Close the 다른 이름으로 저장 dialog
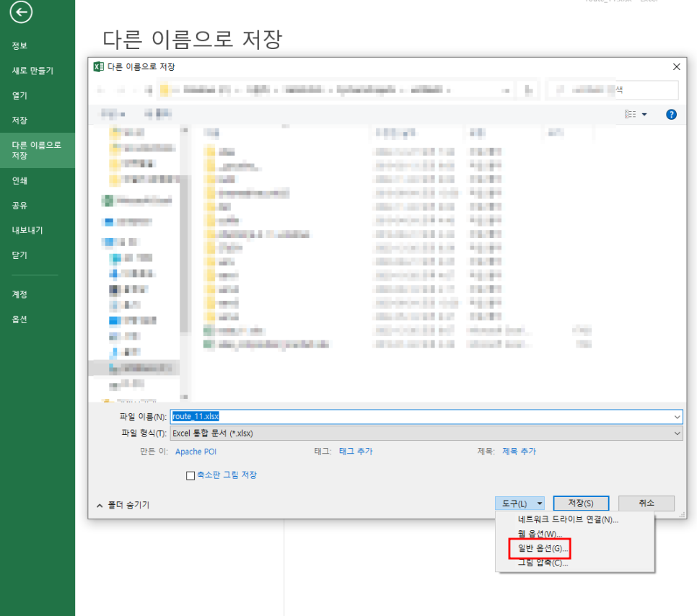This screenshot has height=616, width=697. click(x=677, y=66)
